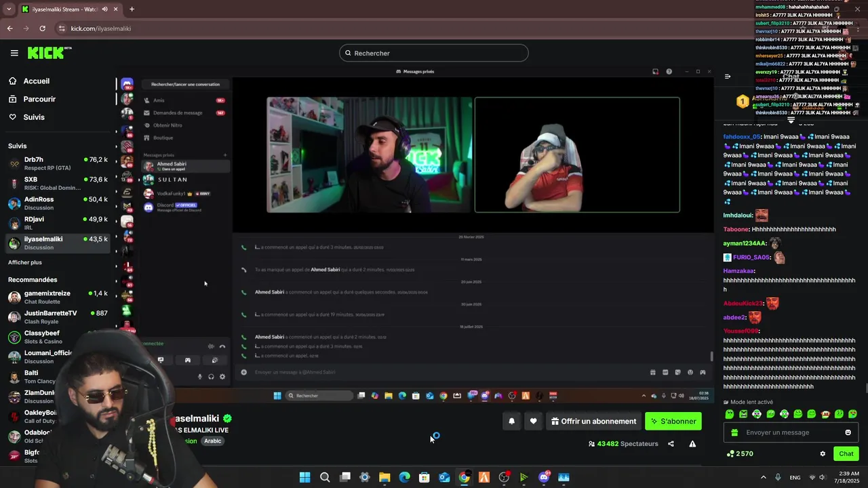Screen dimensions: 868x488
Task: Toggle notifications bell for the stream
Action: point(512,421)
